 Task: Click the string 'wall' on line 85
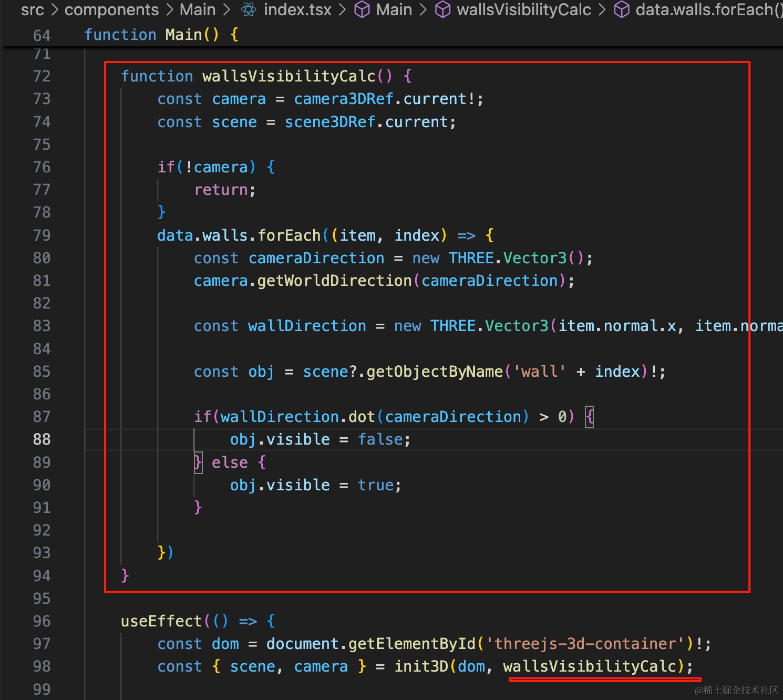pyautogui.click(x=539, y=372)
